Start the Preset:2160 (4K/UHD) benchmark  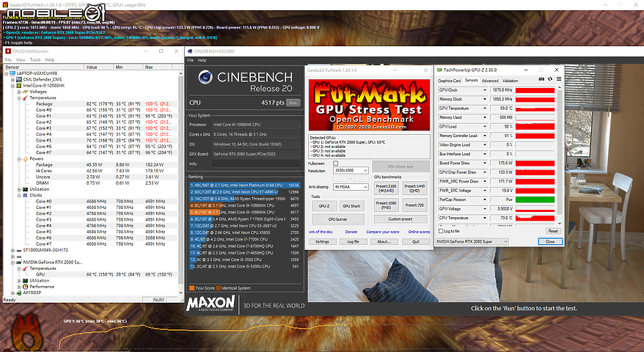tap(386, 188)
